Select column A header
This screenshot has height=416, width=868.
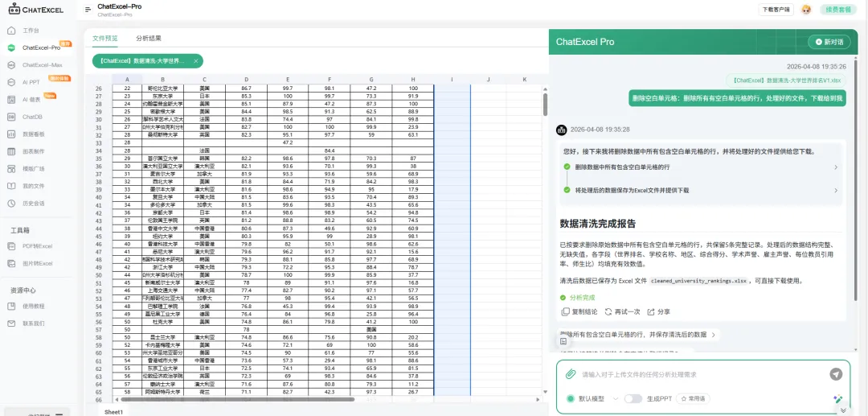coord(127,79)
